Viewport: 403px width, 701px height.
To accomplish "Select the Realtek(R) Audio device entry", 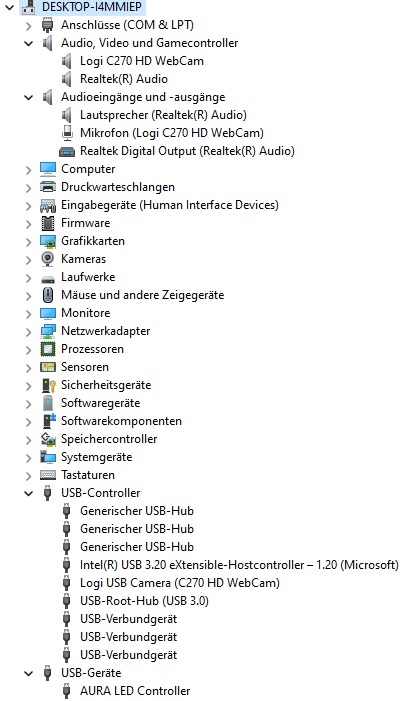I will pyautogui.click(x=124, y=79).
